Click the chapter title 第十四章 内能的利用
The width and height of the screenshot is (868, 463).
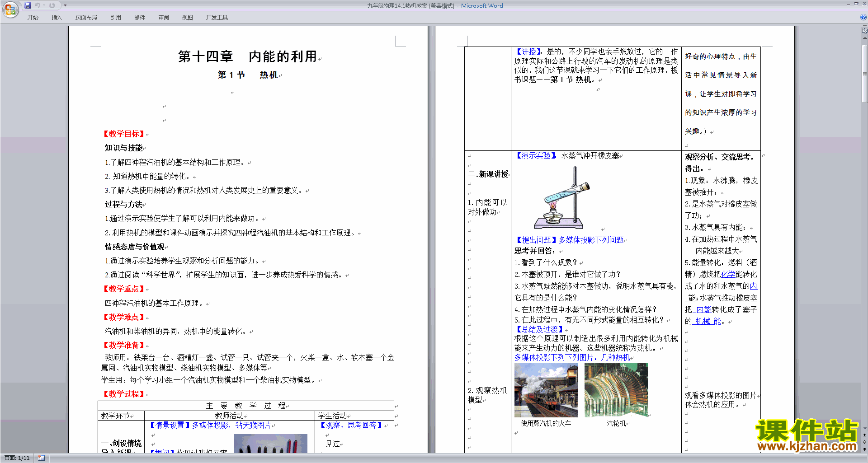point(247,56)
